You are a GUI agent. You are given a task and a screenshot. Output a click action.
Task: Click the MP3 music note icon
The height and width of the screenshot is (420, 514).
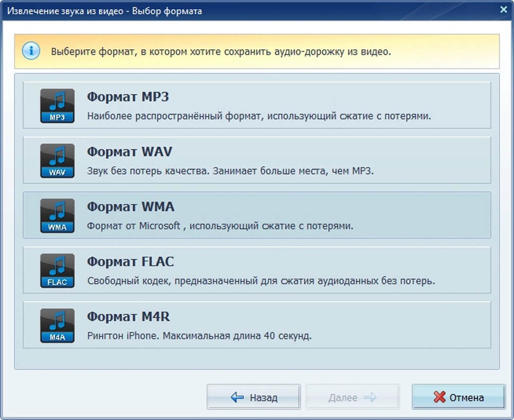pos(58,106)
